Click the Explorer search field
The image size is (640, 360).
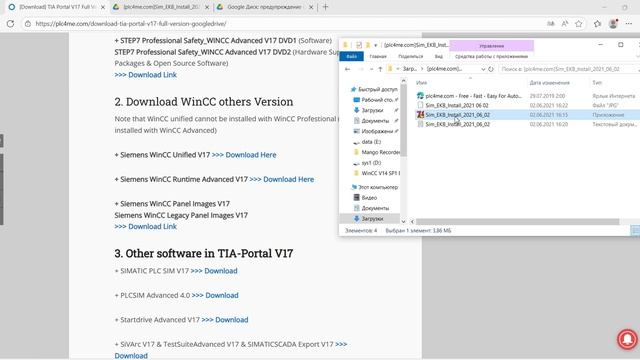tap(567, 69)
